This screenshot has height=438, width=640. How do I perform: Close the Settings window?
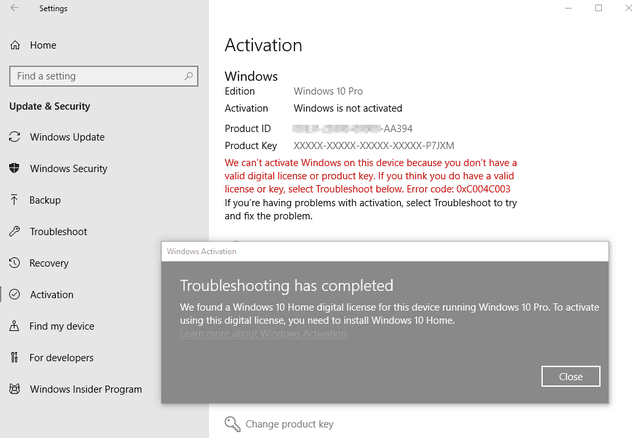coord(629,8)
